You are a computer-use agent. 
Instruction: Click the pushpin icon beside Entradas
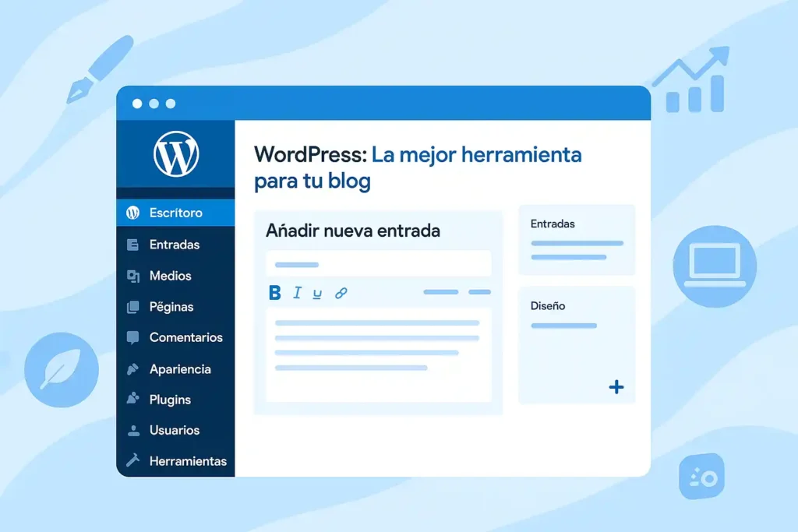click(132, 245)
